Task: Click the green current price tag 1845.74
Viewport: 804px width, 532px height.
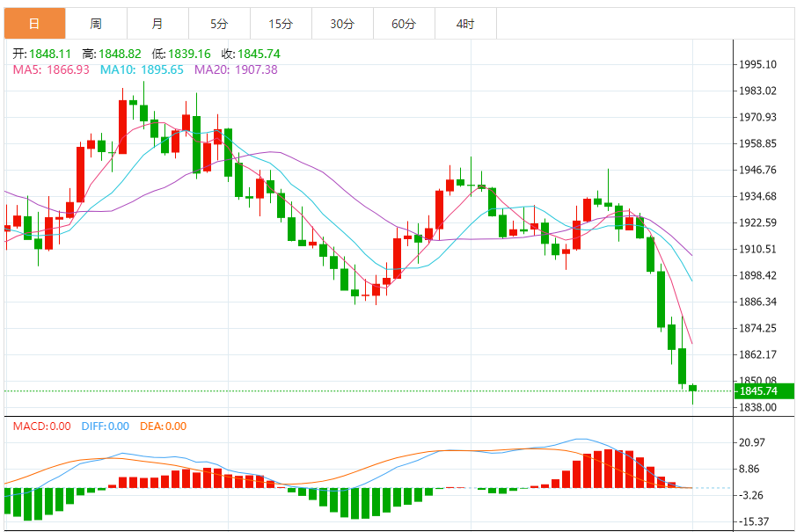Action: (x=764, y=391)
